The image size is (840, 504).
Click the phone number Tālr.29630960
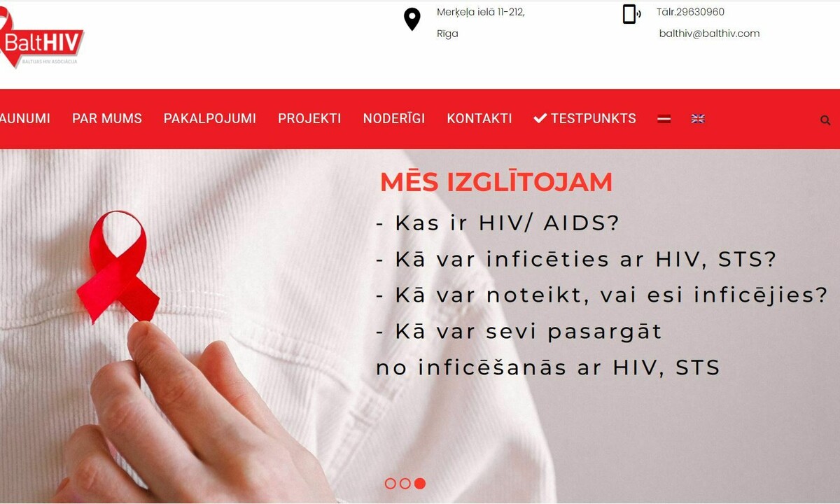pos(690,12)
